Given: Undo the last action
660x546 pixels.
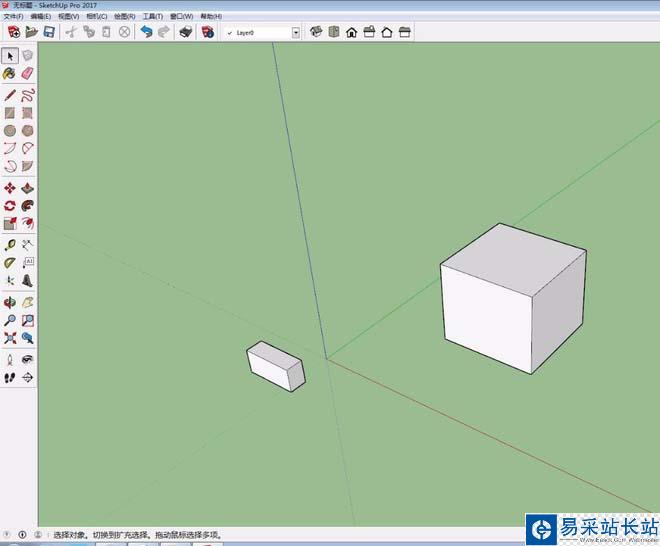Looking at the screenshot, I should tap(146, 32).
